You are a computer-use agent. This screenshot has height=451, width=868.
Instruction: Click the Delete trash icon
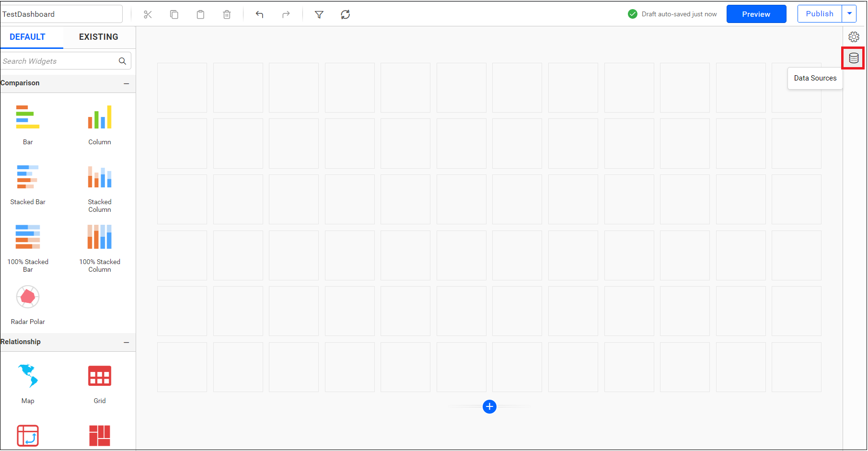click(227, 14)
